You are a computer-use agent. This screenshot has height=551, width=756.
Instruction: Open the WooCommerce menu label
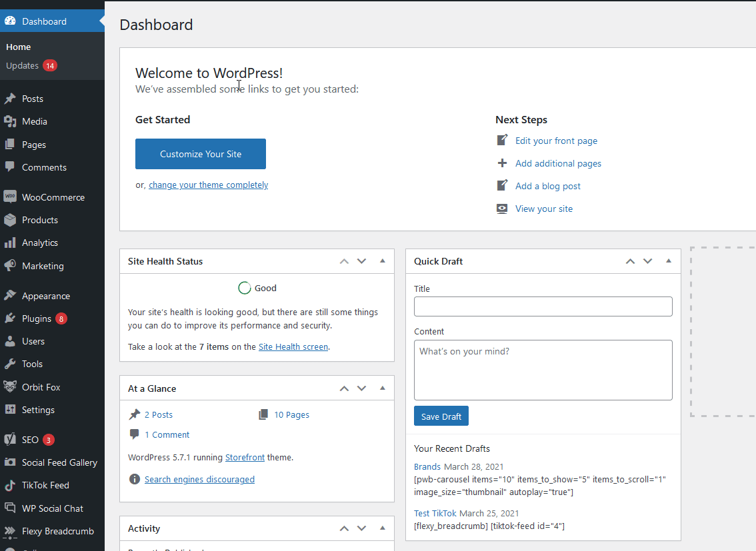[53, 197]
